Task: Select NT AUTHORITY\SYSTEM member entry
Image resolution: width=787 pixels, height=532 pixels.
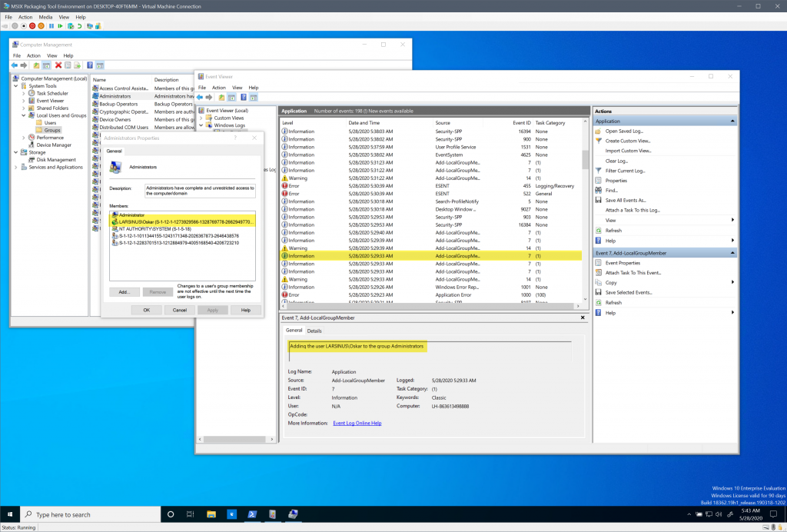Action: click(x=154, y=229)
